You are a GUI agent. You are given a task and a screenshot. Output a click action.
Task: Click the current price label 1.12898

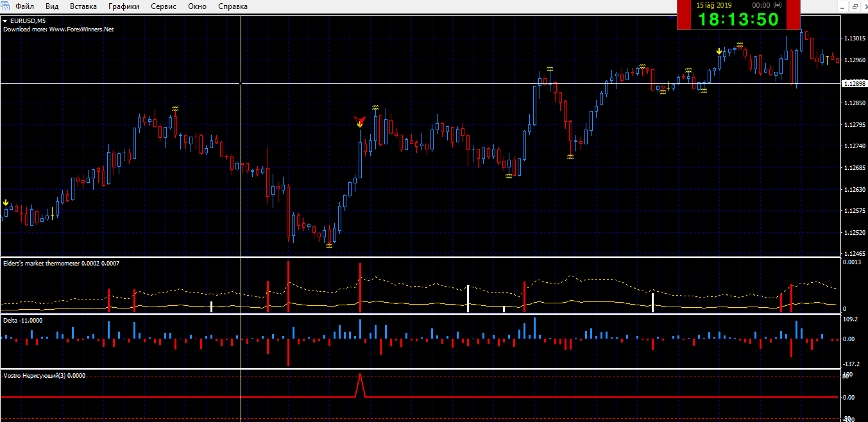pyautogui.click(x=853, y=83)
